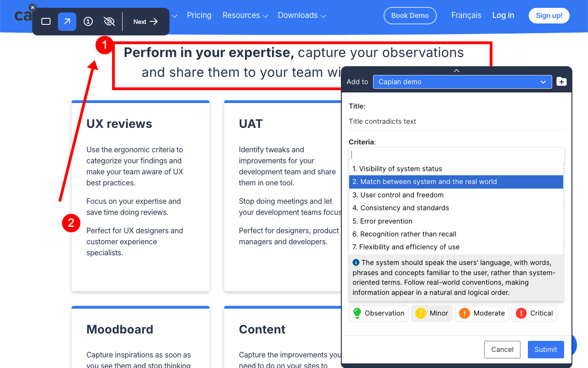Edit the Title field 'Title contradicts text'

[456, 121]
